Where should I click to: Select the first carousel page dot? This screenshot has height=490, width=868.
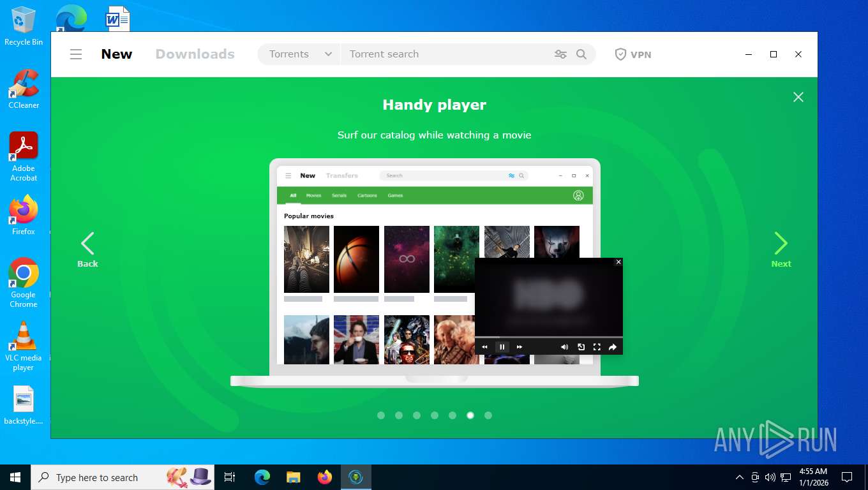[381, 415]
